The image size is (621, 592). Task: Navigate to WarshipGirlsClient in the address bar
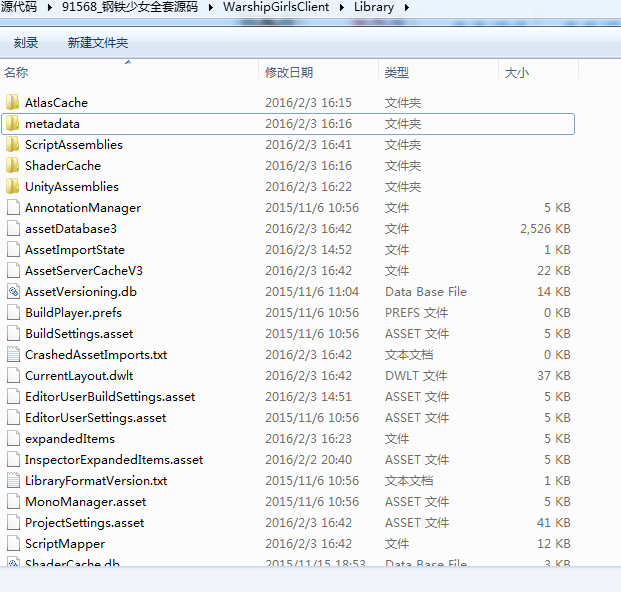point(276,8)
